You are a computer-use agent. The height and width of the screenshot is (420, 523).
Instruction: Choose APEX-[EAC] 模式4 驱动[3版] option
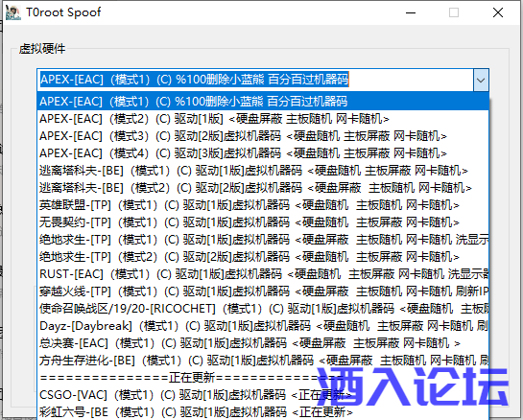point(263,153)
